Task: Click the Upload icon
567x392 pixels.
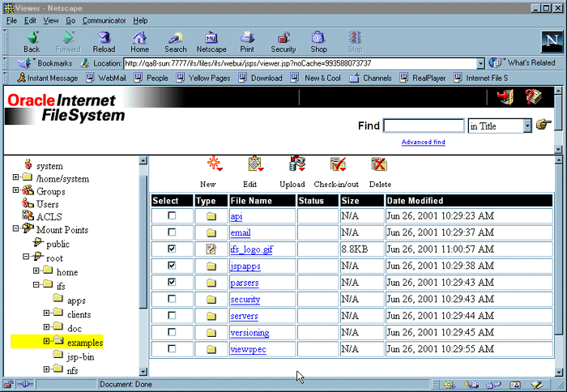Action: [x=297, y=164]
